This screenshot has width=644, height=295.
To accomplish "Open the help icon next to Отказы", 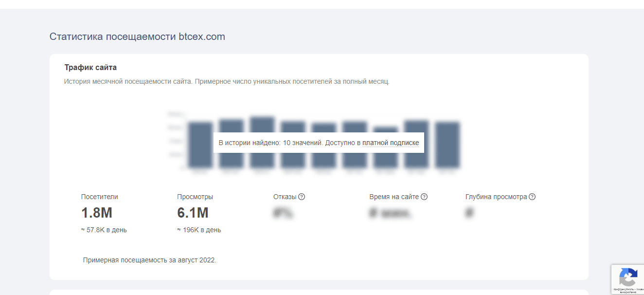I will click(302, 196).
